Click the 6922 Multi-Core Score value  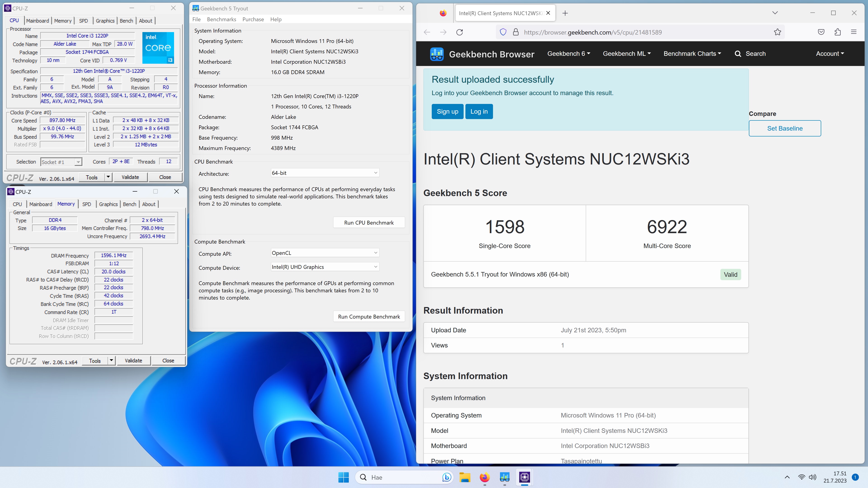pos(667,227)
